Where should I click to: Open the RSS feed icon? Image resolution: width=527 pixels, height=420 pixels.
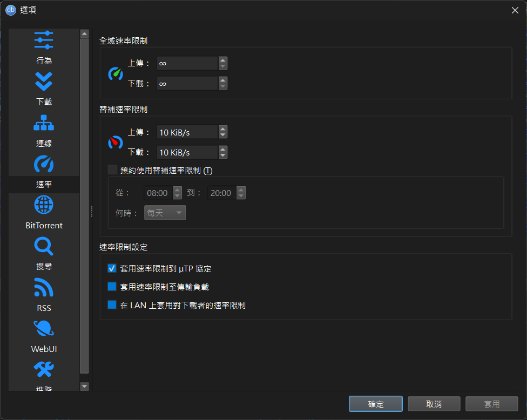click(44, 288)
